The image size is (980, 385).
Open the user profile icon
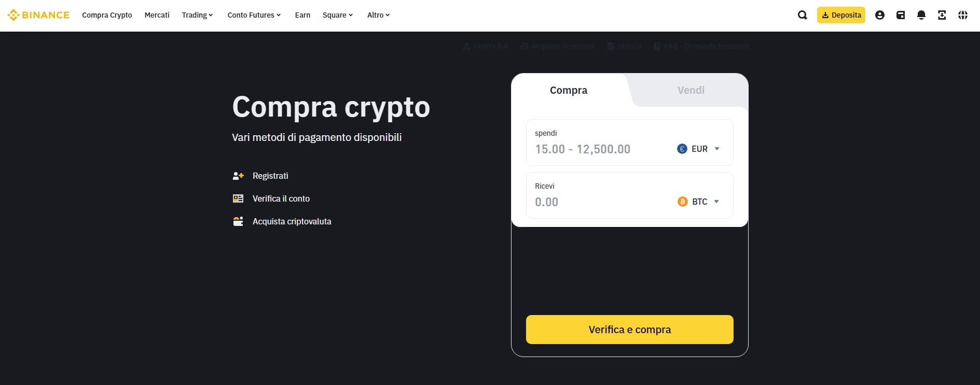[879, 15]
